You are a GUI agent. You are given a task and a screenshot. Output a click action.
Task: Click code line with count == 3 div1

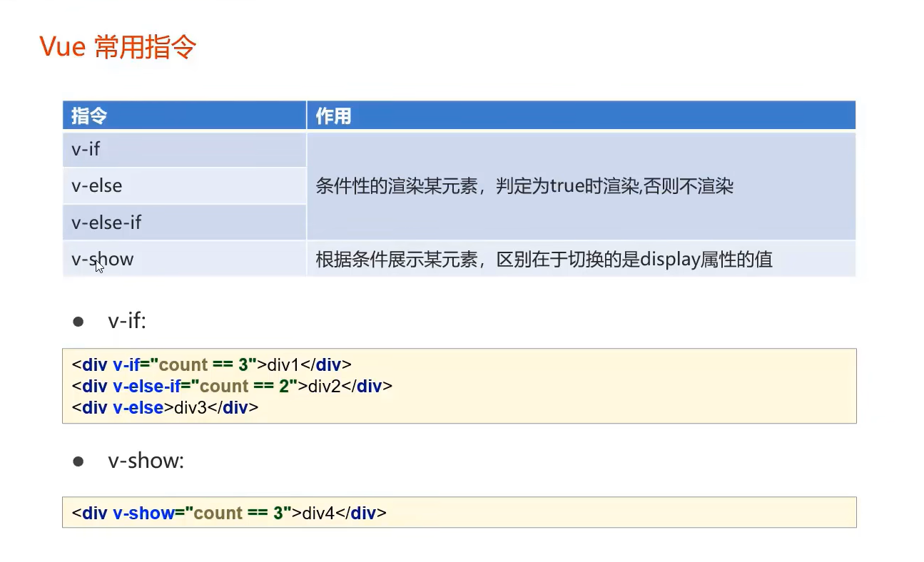211,364
